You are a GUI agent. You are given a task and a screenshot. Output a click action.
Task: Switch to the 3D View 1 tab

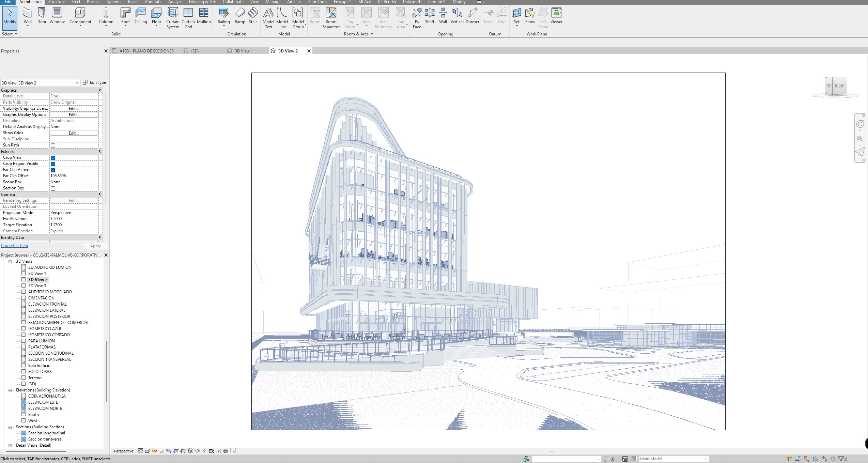pos(244,51)
